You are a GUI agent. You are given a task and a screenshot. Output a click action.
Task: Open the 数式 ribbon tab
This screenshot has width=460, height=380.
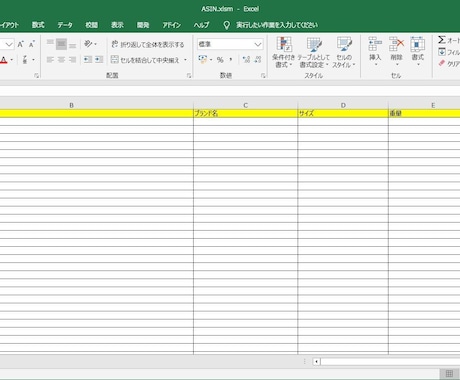(38, 25)
